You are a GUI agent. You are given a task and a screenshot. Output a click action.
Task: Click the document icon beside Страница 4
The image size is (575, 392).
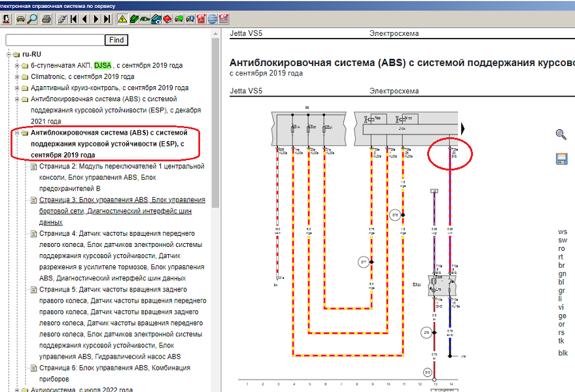point(34,234)
